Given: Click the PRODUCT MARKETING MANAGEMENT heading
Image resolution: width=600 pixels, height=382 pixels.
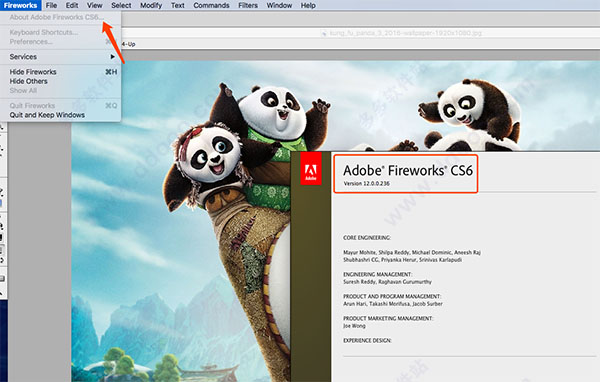Looking at the screenshot, I should [x=388, y=318].
